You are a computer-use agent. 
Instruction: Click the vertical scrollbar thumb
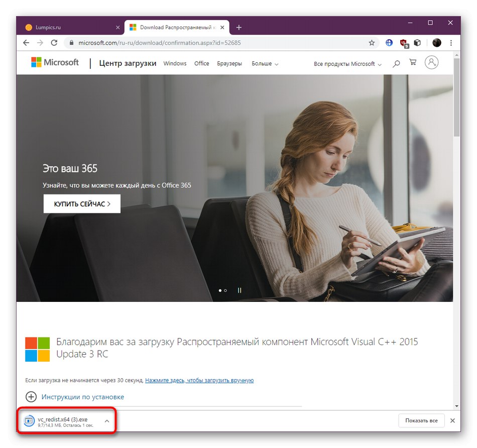456,97
